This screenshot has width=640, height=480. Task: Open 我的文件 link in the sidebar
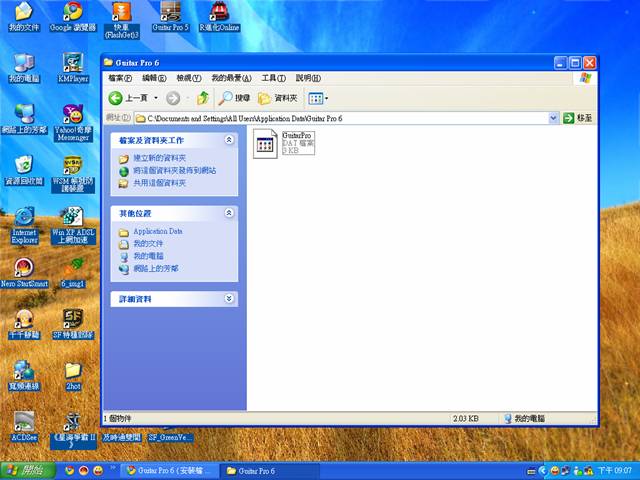tap(148, 244)
